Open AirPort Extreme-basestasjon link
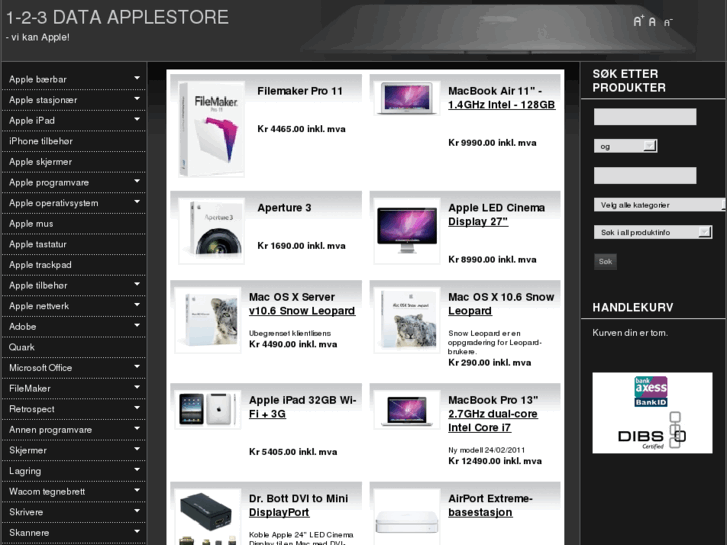 [490, 505]
